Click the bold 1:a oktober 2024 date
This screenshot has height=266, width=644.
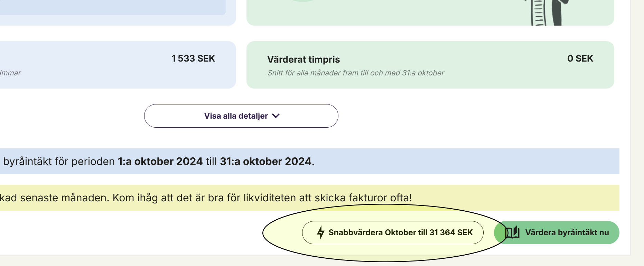160,162
